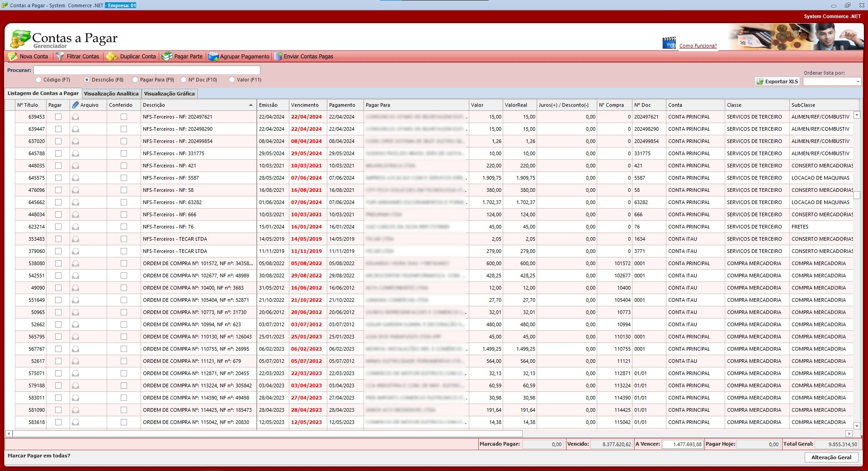Toggle sort arrow on Descrição column header
The image size is (868, 471).
pos(251,105)
